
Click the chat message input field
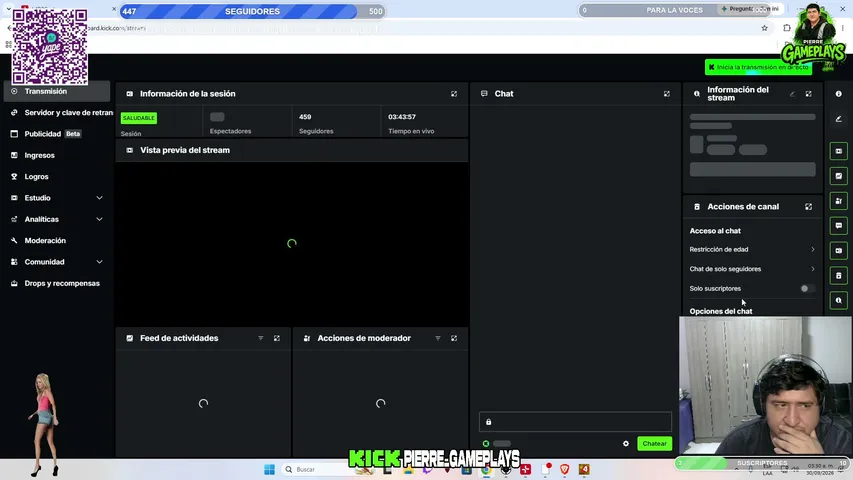click(575, 422)
